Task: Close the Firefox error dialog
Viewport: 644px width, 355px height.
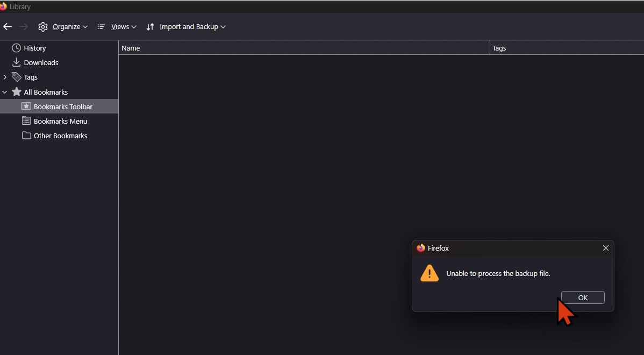Action: [x=606, y=248]
